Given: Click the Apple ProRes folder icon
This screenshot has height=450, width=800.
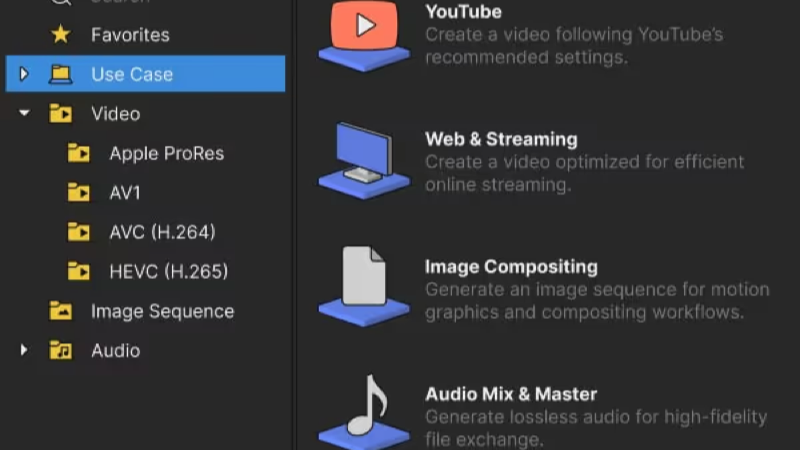Looking at the screenshot, I should (79, 153).
